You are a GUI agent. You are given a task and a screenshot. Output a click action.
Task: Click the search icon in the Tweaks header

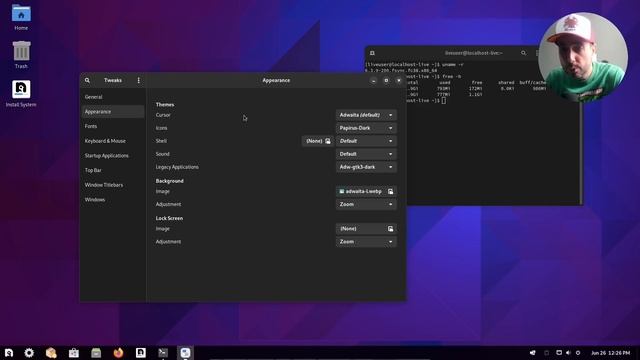[x=87, y=80]
